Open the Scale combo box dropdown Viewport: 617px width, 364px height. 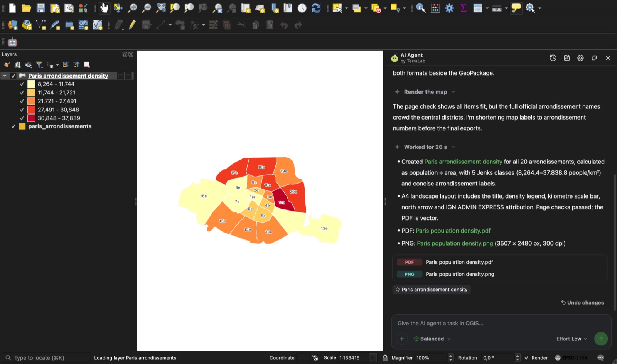coord(373,358)
